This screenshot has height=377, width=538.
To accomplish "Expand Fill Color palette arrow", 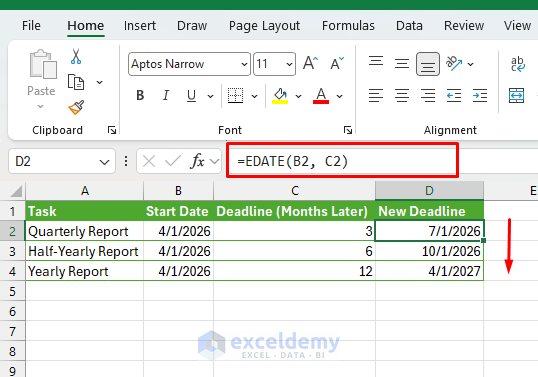I will click(x=299, y=96).
